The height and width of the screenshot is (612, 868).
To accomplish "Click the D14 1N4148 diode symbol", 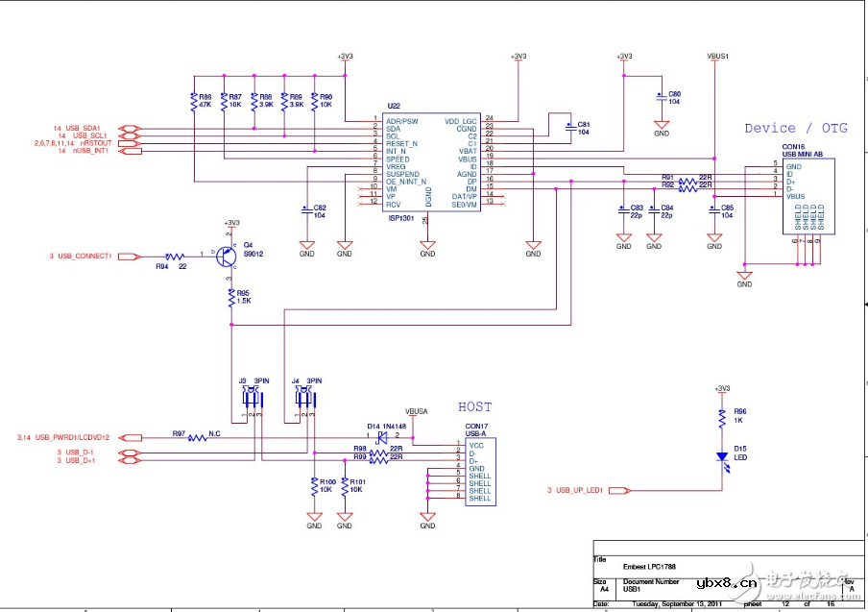I will pyautogui.click(x=382, y=435).
